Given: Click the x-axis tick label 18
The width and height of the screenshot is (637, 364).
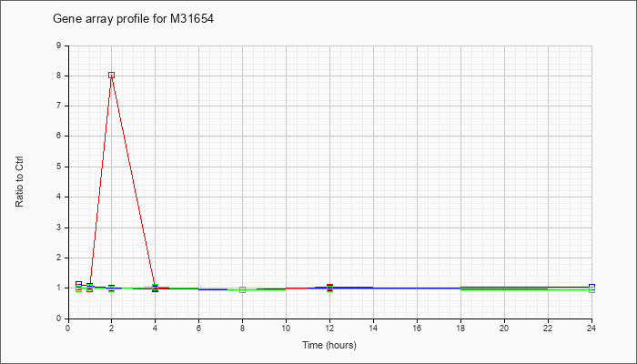Looking at the screenshot, I should coord(460,328).
